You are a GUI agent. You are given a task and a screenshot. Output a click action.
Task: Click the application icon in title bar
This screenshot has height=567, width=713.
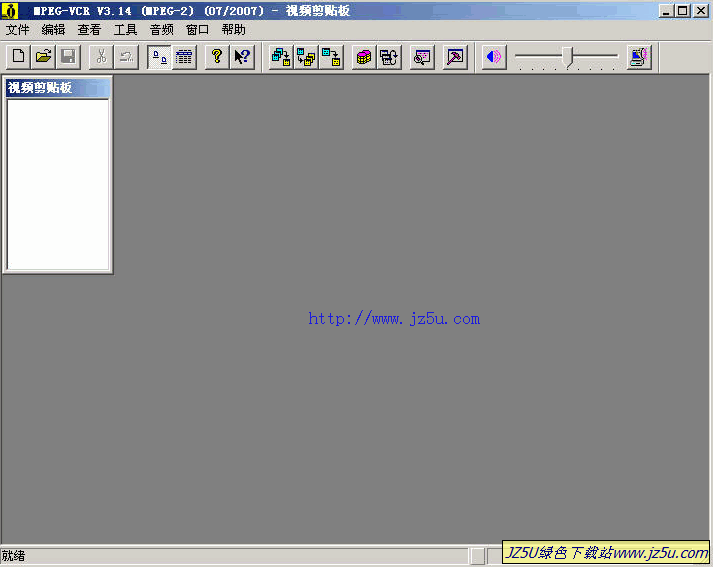10,10
